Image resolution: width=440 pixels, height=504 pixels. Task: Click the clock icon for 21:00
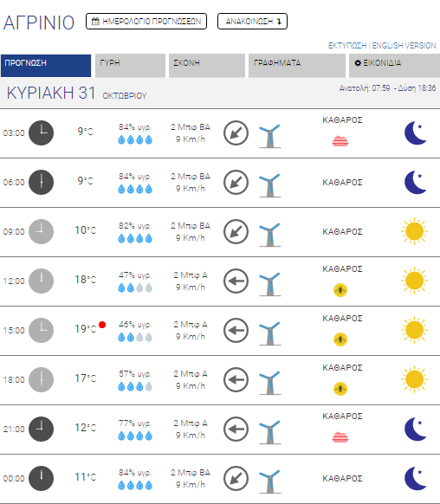point(41,430)
